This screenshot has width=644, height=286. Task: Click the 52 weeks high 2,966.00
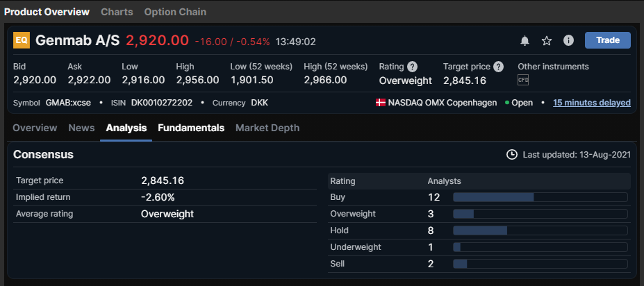(325, 80)
